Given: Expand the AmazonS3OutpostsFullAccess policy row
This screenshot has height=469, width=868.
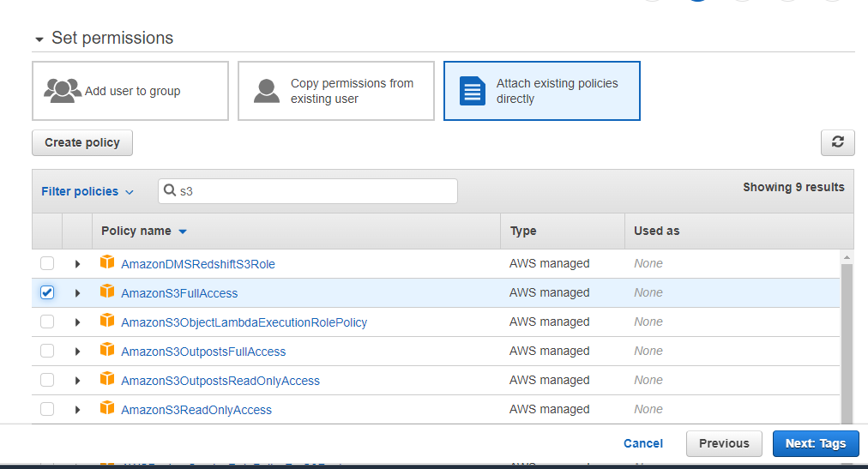Looking at the screenshot, I should [77, 352].
